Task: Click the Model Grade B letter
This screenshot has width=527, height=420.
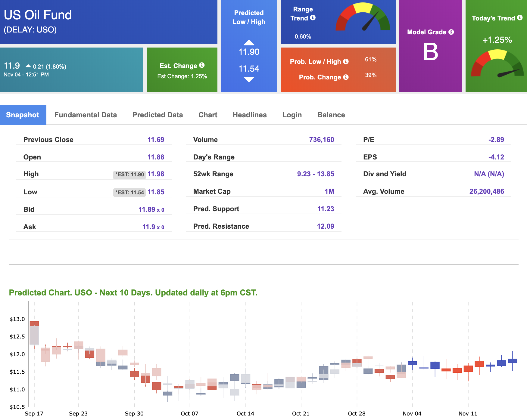Action: [431, 51]
